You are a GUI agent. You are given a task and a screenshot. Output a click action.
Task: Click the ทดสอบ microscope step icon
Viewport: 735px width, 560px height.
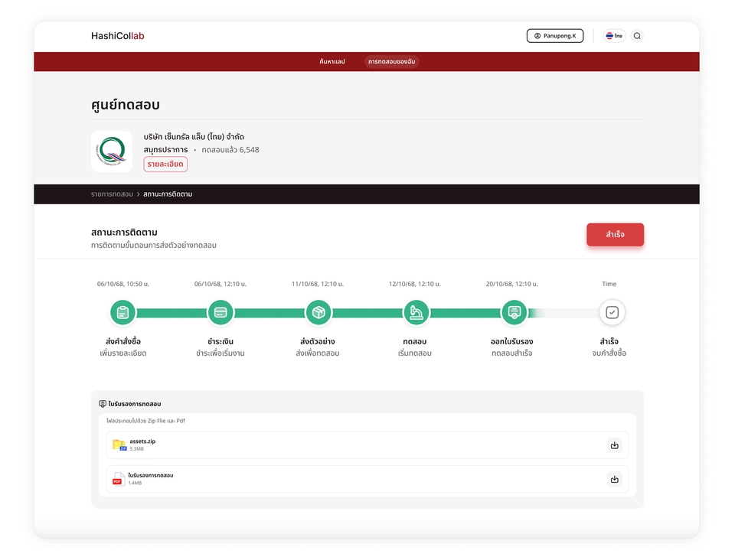pos(416,312)
